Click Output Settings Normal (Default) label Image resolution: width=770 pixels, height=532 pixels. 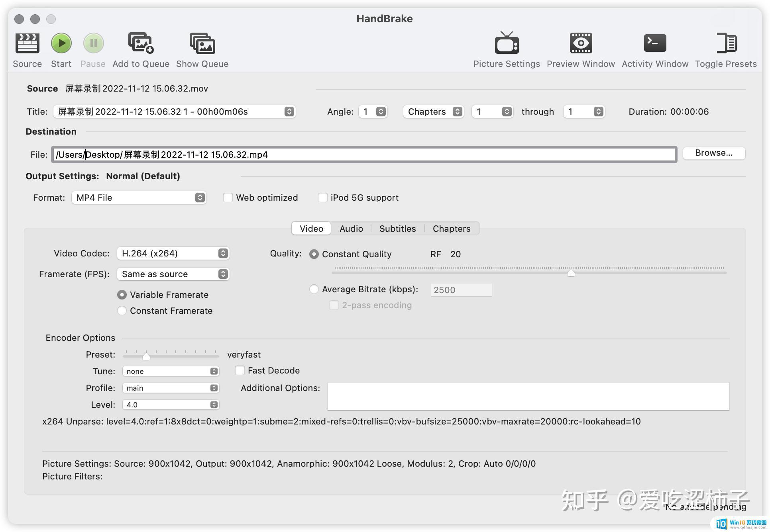(x=143, y=176)
